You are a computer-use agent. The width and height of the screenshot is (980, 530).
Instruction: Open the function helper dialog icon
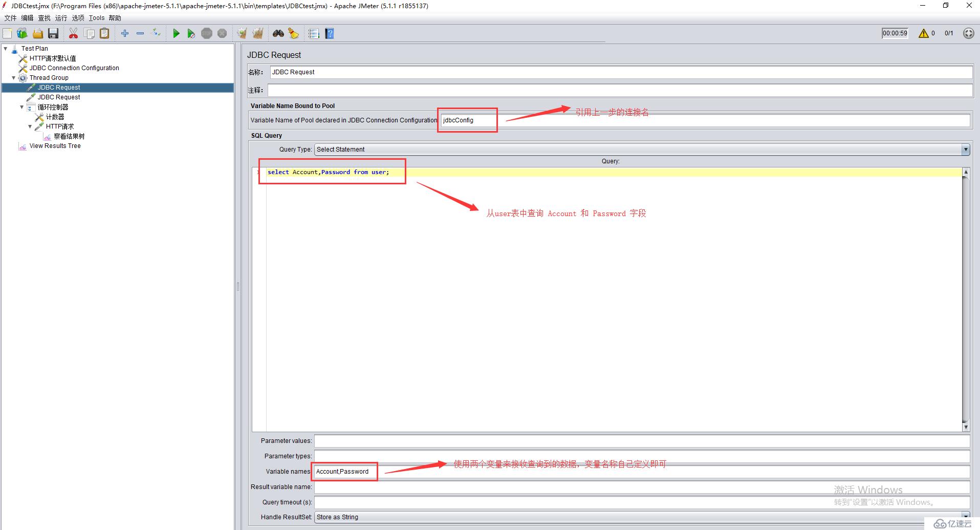click(x=314, y=33)
